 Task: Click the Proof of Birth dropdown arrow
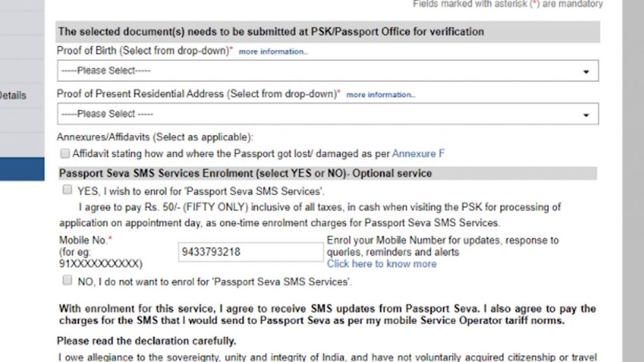coord(586,72)
